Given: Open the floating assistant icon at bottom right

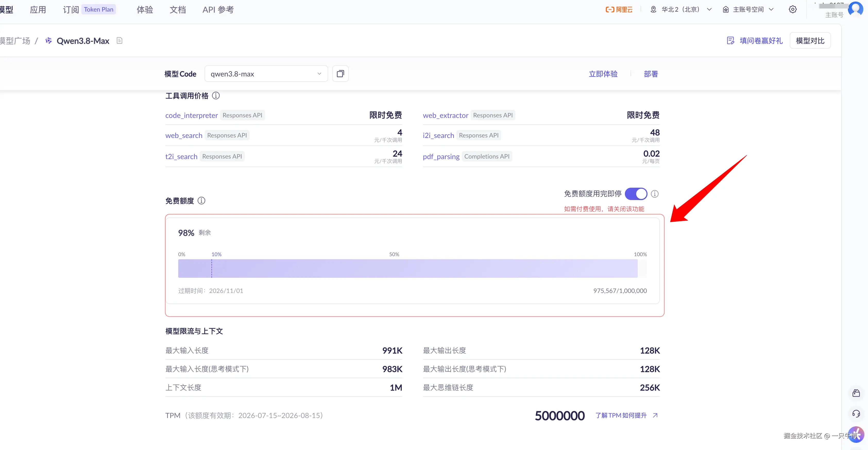Looking at the screenshot, I should (x=856, y=435).
